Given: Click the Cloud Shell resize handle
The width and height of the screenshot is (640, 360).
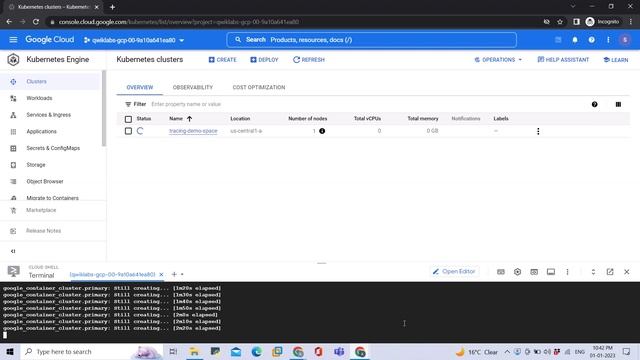Looking at the screenshot, I should pos(322,263).
